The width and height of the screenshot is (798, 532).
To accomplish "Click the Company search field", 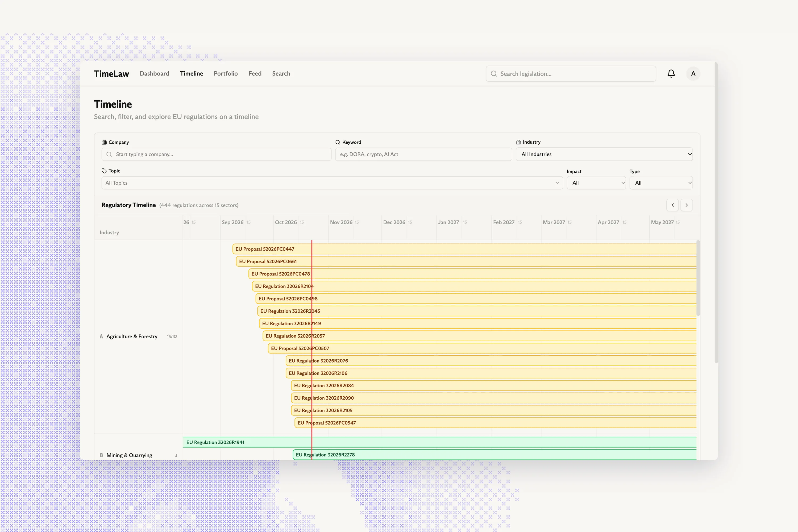I will coord(217,154).
